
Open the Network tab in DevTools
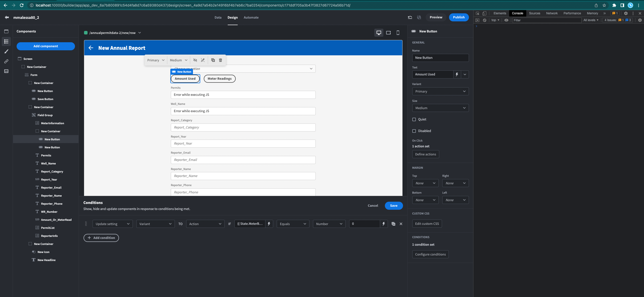[x=552, y=13]
